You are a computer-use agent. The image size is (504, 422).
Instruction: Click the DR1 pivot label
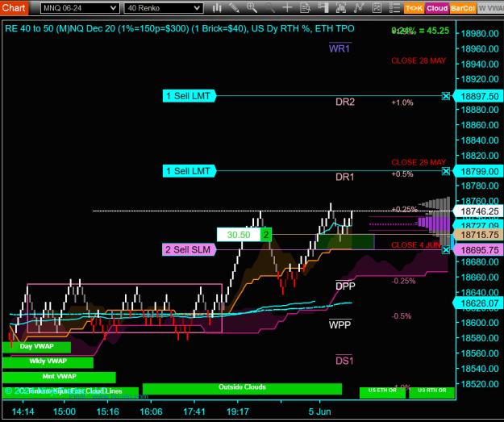tap(345, 178)
